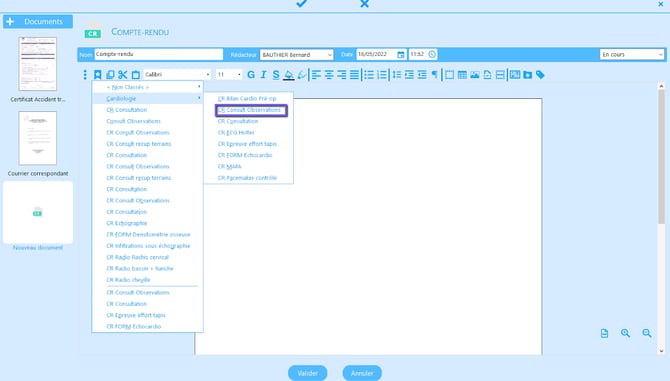Select CR Radio cheville

point(128,280)
